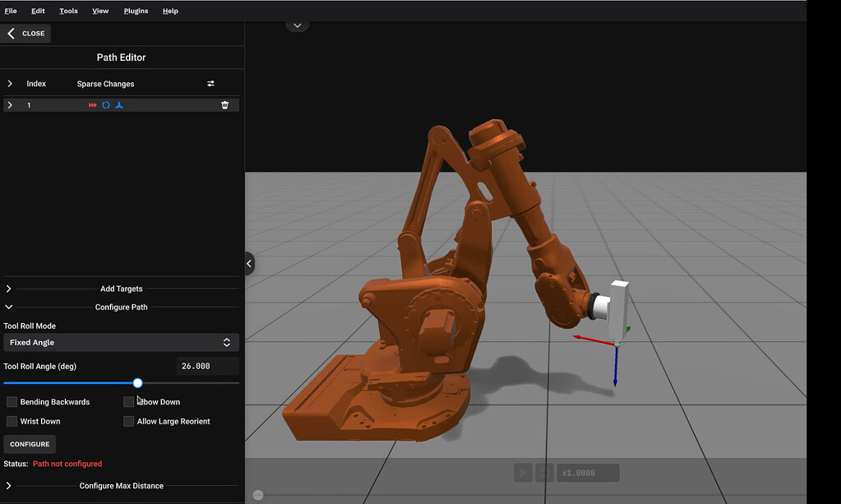
Task: Enable the Bending Backwards checkbox
Action: click(x=12, y=401)
